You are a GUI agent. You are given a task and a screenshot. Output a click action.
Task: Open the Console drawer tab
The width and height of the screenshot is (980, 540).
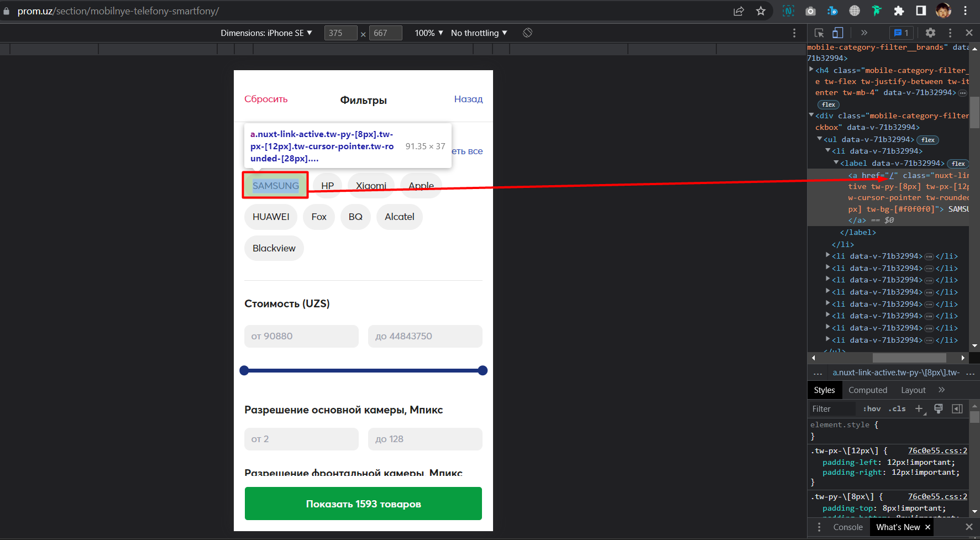coord(848,527)
